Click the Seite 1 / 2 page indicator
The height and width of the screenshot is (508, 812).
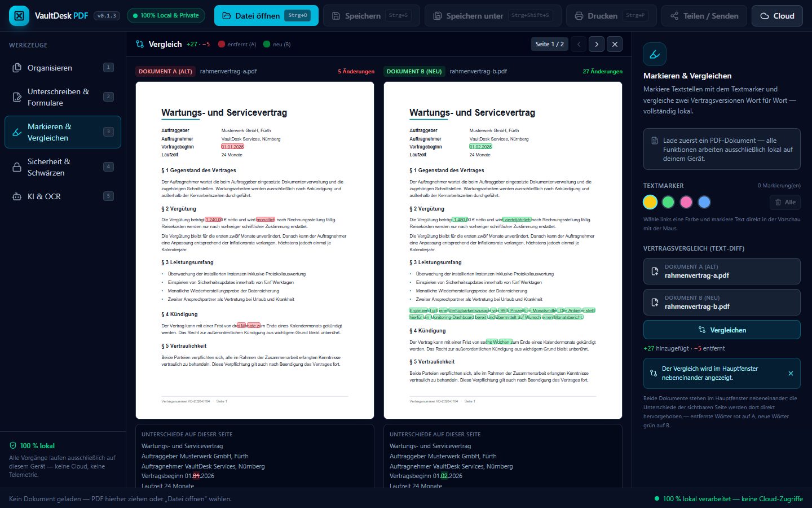click(x=550, y=44)
